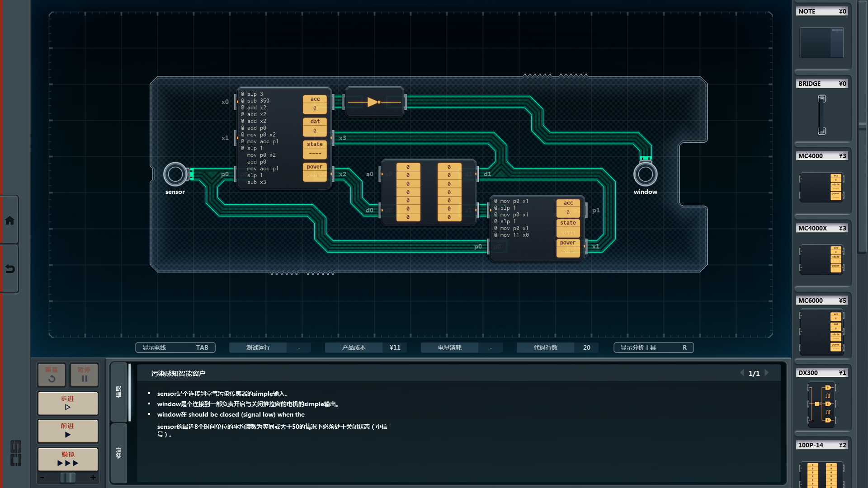Image resolution: width=868 pixels, height=488 pixels.
Task: Go to next info page arrow
Action: (x=767, y=373)
